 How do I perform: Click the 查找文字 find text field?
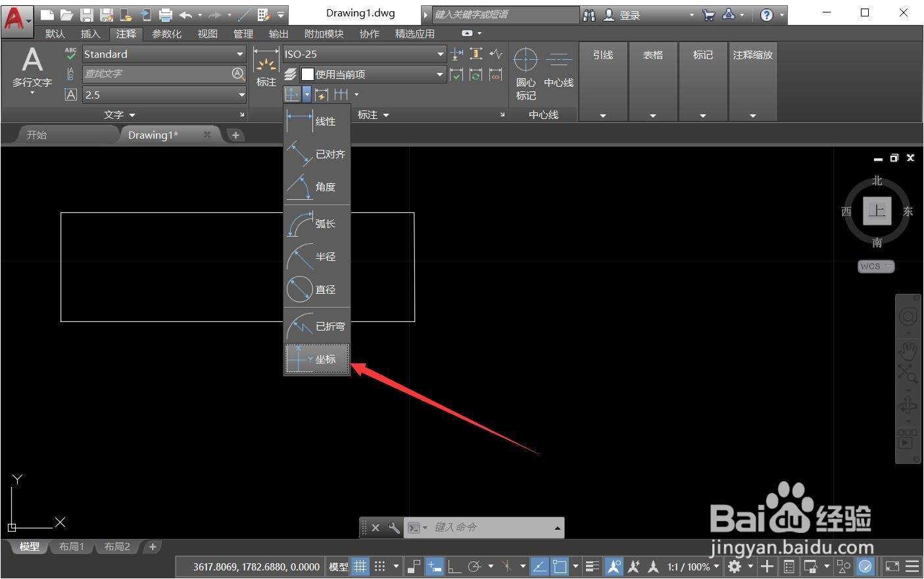click(164, 74)
